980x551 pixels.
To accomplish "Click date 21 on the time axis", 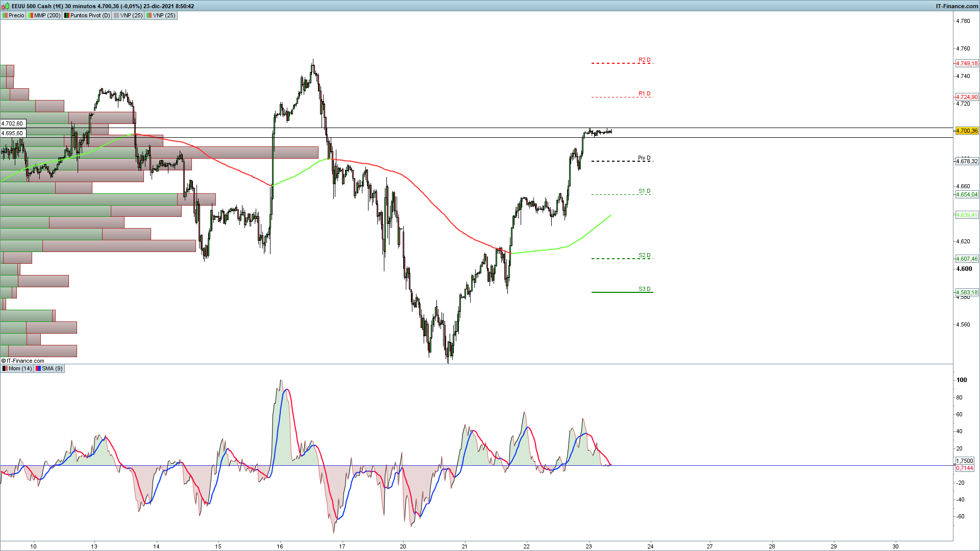I will pos(464,546).
